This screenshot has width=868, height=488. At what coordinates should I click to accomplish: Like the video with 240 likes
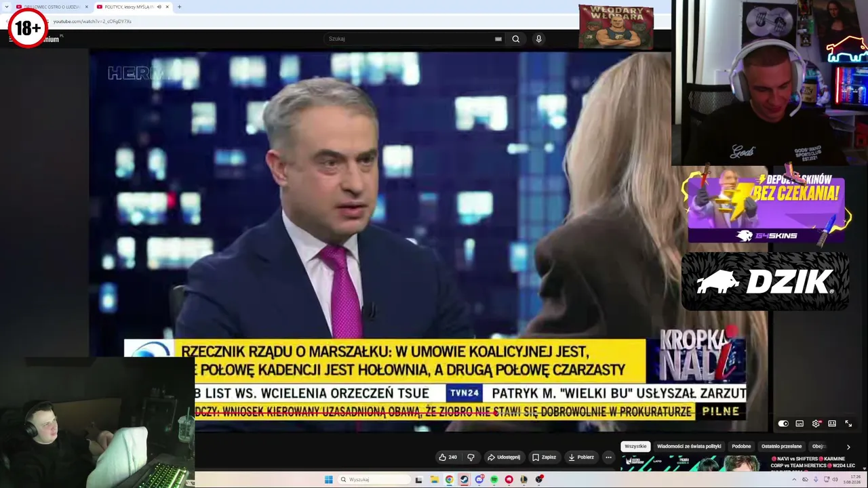click(448, 457)
